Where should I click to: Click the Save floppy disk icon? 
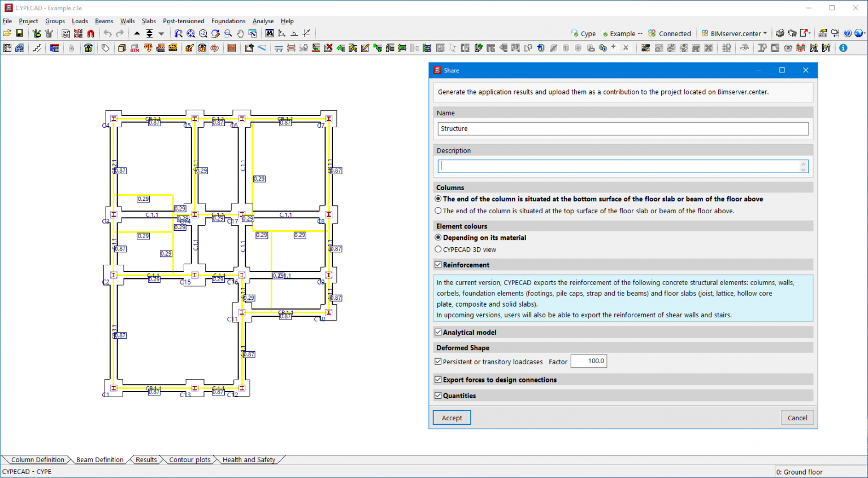pyautogui.click(x=19, y=33)
